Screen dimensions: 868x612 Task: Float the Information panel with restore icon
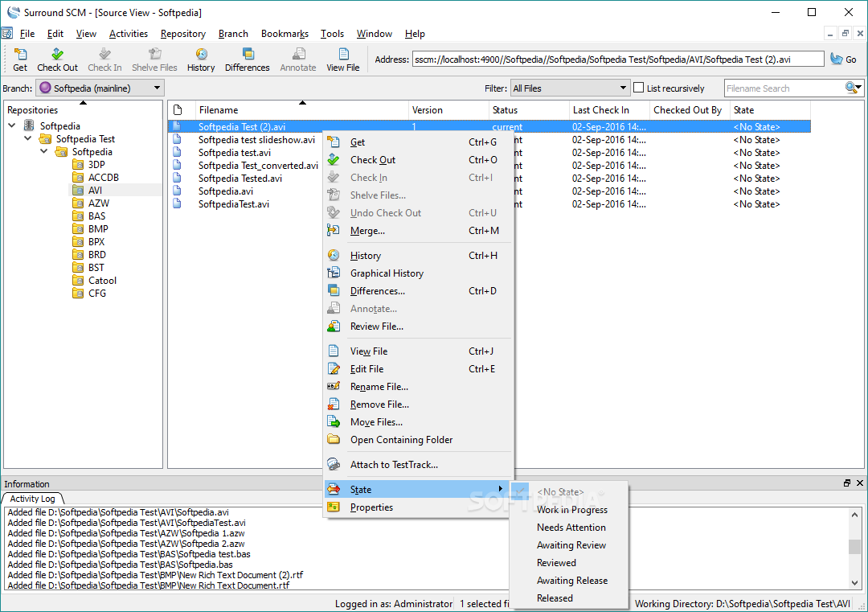(847, 483)
